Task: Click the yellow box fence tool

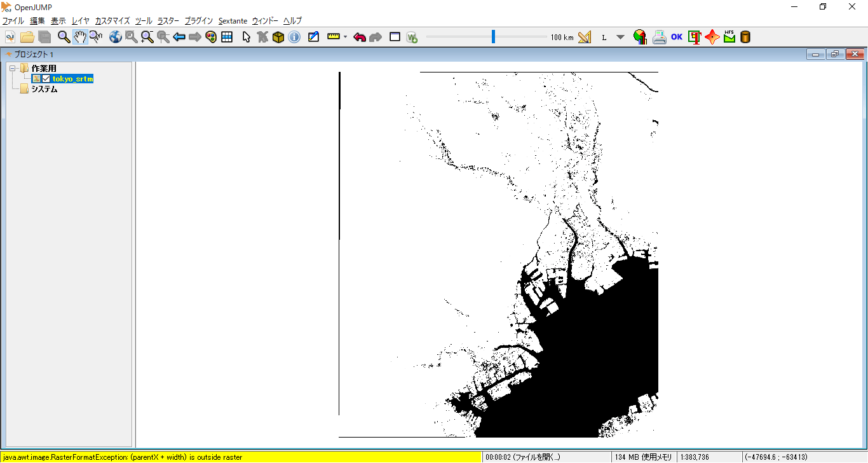Action: coord(278,37)
